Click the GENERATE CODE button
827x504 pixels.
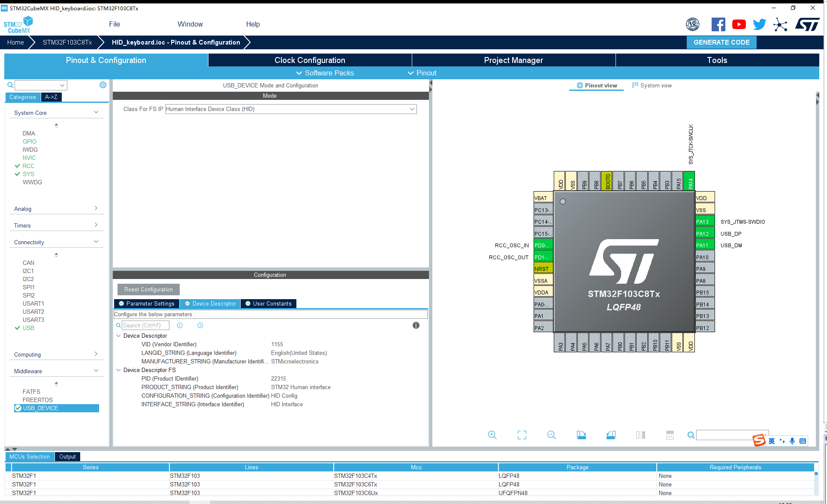[722, 42]
